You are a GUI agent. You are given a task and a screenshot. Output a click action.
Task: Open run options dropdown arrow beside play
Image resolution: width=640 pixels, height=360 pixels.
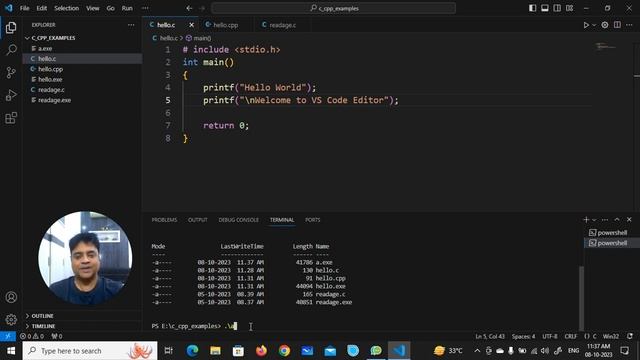pos(594,25)
